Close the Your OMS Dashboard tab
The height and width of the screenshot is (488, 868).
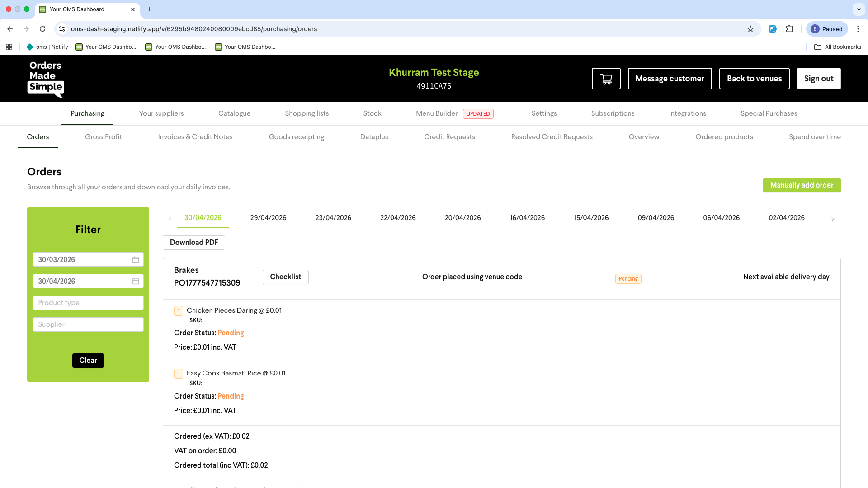(132, 9)
